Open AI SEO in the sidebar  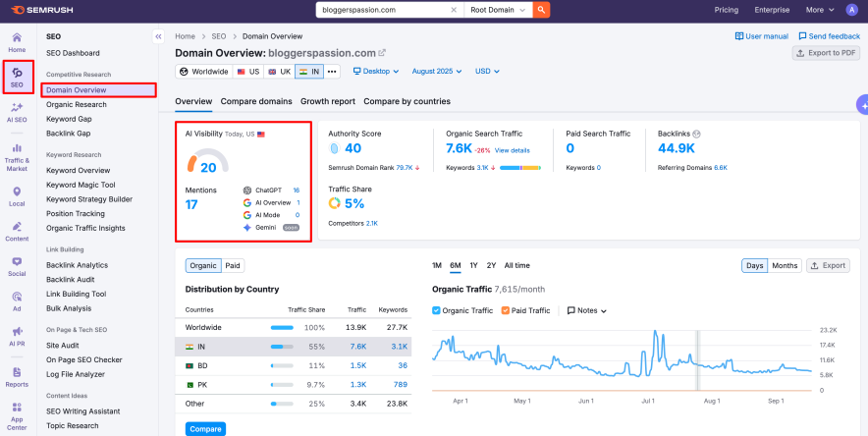pos(17,112)
